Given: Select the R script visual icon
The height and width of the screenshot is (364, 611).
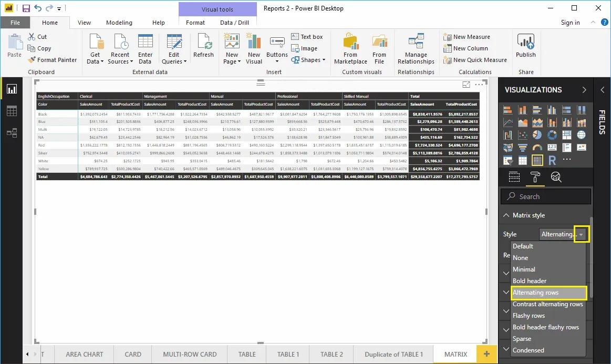Looking at the screenshot, I should pyautogui.click(x=552, y=160).
